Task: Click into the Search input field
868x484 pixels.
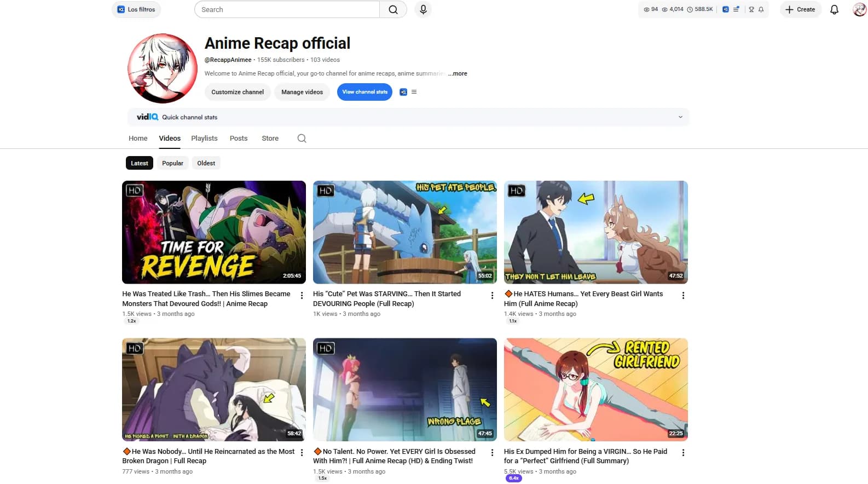Action: coord(287,9)
